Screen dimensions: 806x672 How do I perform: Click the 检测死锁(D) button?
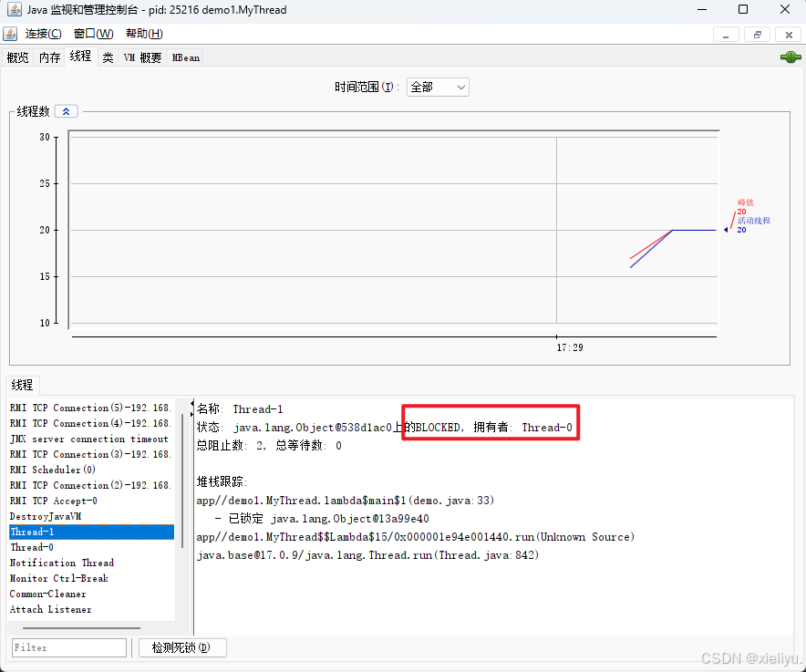(182, 647)
